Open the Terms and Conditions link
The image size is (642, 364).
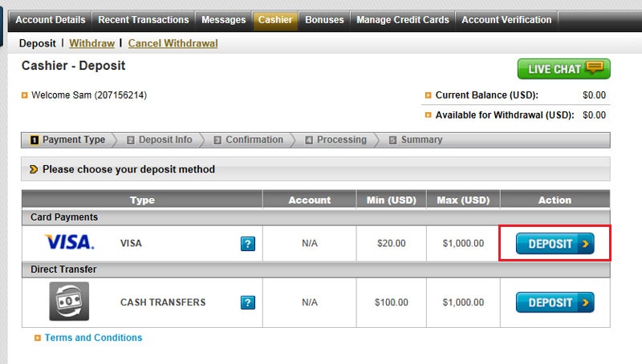tap(93, 338)
